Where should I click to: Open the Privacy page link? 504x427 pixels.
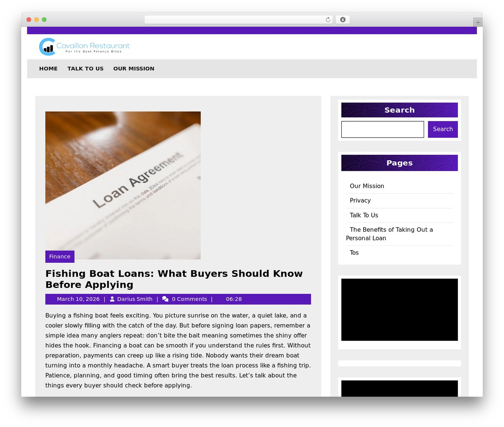[x=360, y=201]
